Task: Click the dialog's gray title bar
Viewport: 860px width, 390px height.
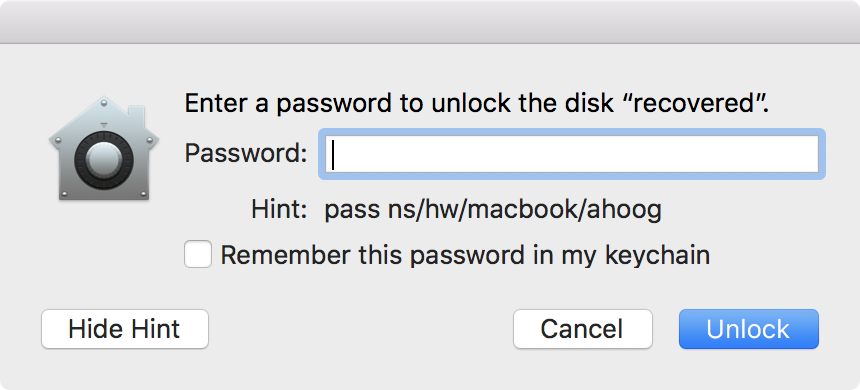Action: click(x=430, y=22)
